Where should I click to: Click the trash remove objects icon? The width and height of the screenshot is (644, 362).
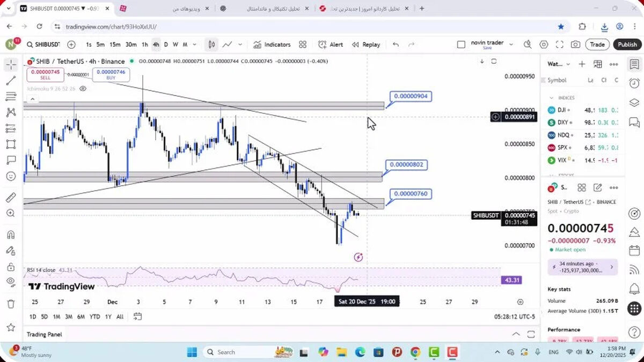11,304
